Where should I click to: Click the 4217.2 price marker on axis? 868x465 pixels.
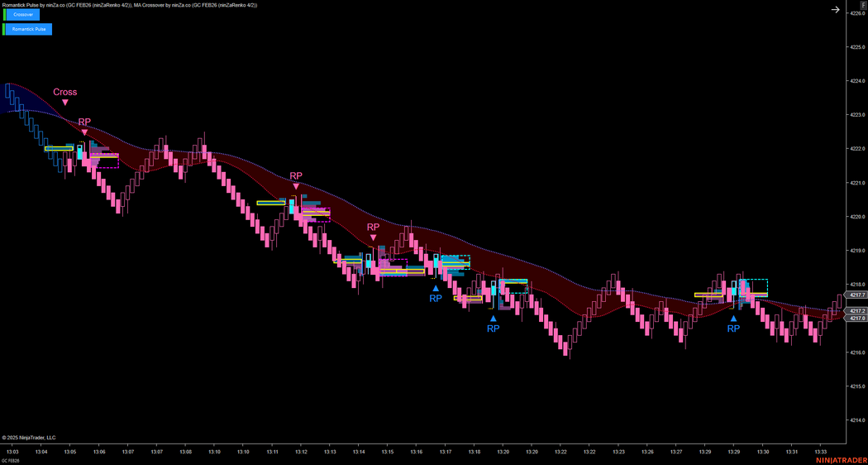pos(856,310)
